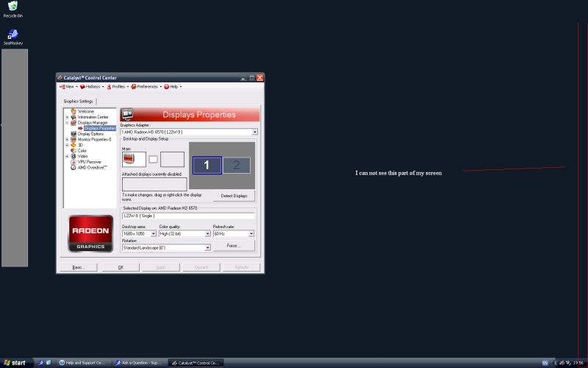This screenshot has width=588, height=368.
Task: Click the second quick launch taskbar icon
Action: coord(49,363)
